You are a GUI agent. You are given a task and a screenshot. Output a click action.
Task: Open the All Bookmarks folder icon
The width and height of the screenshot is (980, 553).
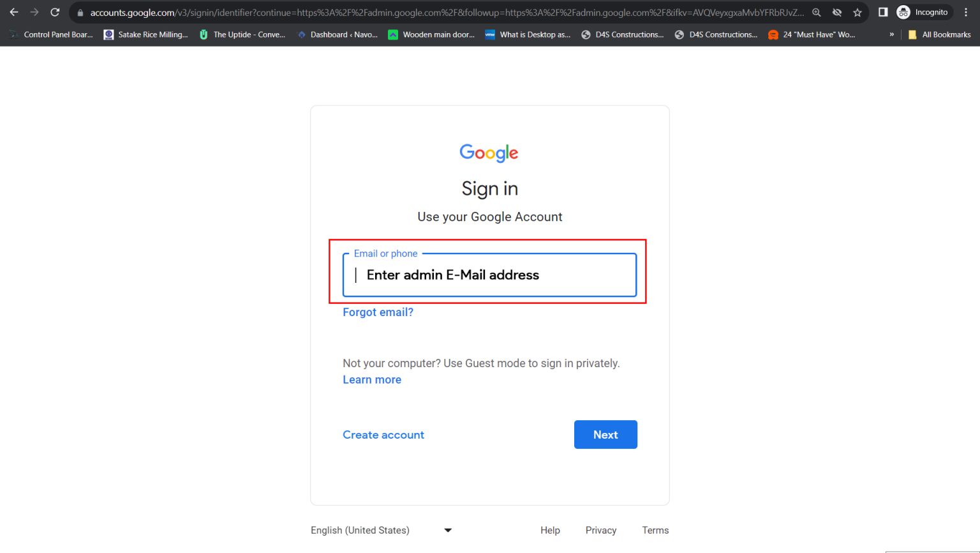[912, 34]
